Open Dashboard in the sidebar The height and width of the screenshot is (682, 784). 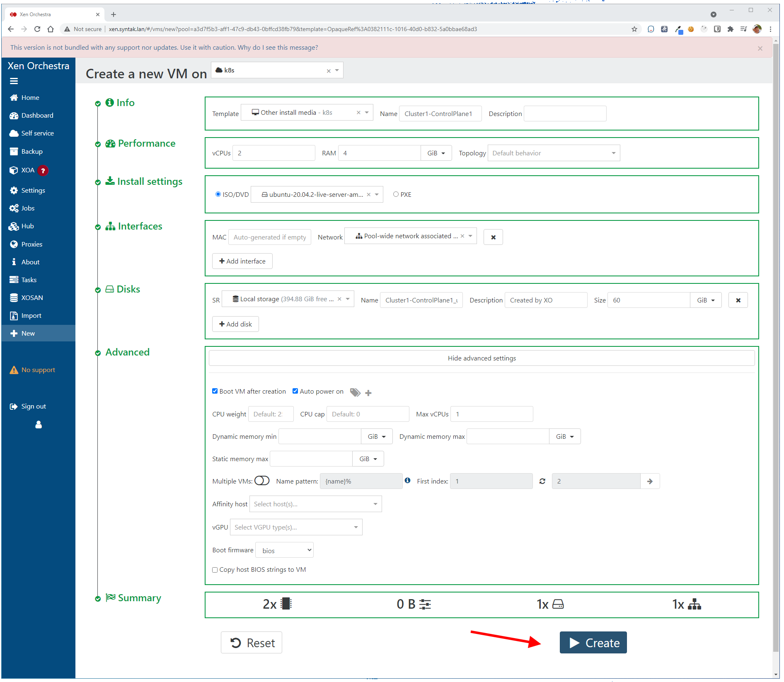coord(37,116)
